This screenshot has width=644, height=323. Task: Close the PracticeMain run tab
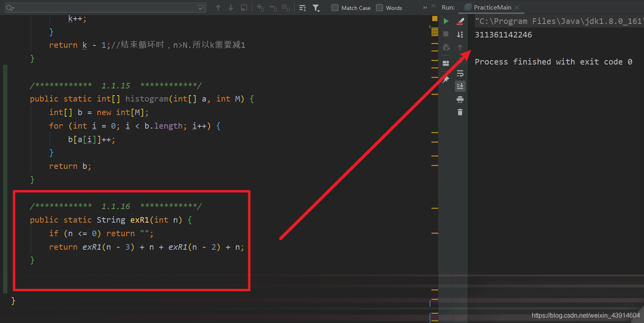[517, 8]
